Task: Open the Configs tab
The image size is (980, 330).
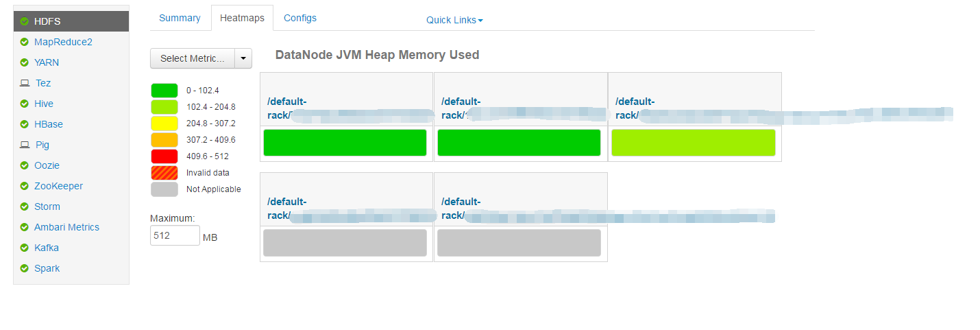Action: point(300,18)
